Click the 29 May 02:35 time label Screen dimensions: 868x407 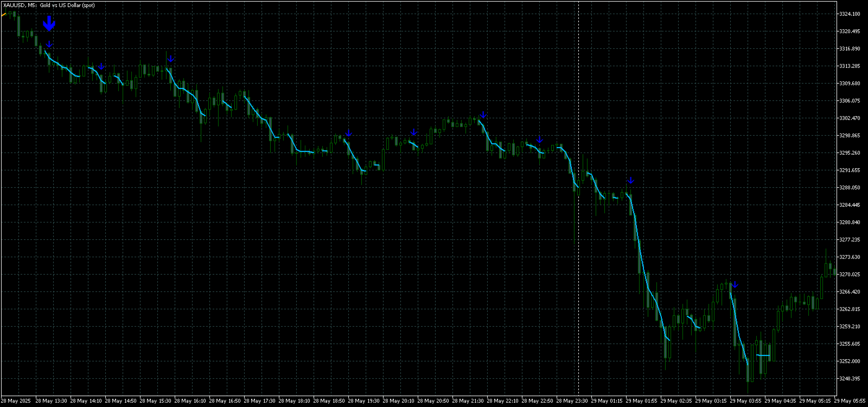(x=676, y=401)
